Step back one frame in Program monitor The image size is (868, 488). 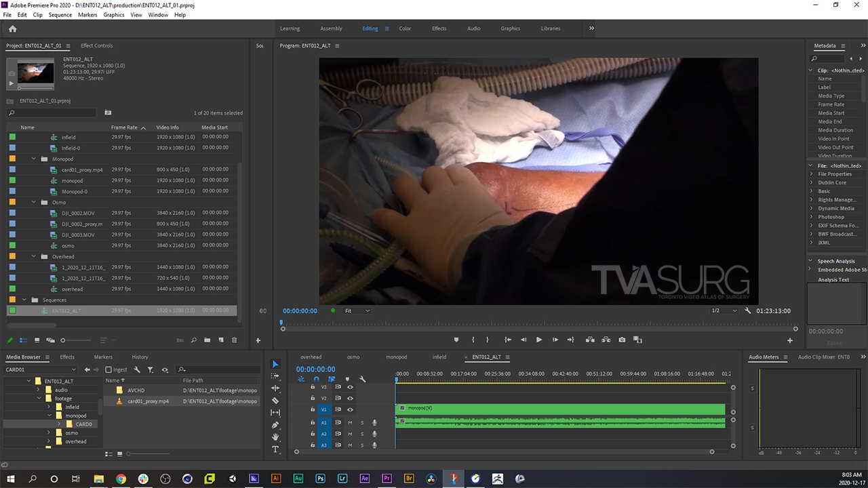pyautogui.click(x=524, y=340)
